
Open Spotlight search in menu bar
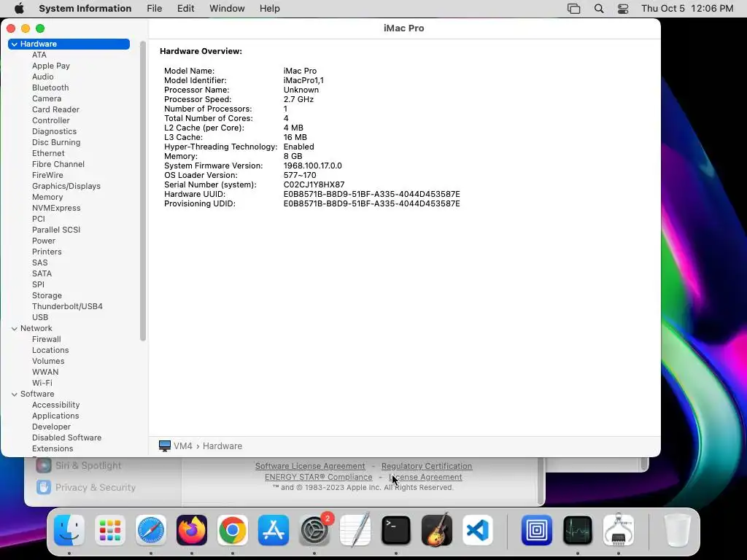point(599,9)
